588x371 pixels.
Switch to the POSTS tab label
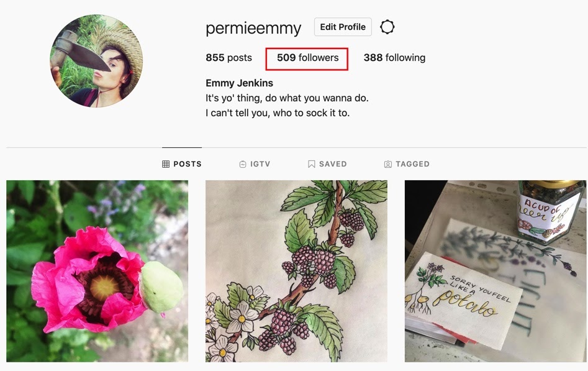pos(188,164)
